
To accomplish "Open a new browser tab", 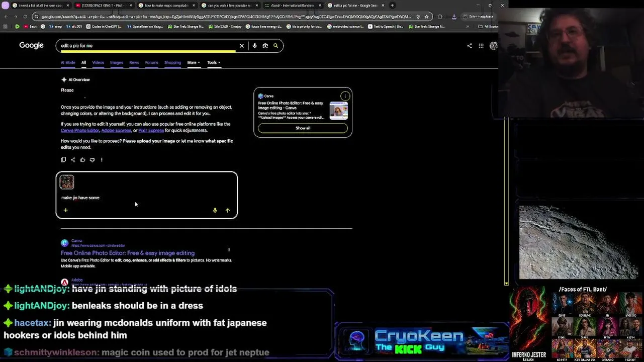I will (x=392, y=6).
